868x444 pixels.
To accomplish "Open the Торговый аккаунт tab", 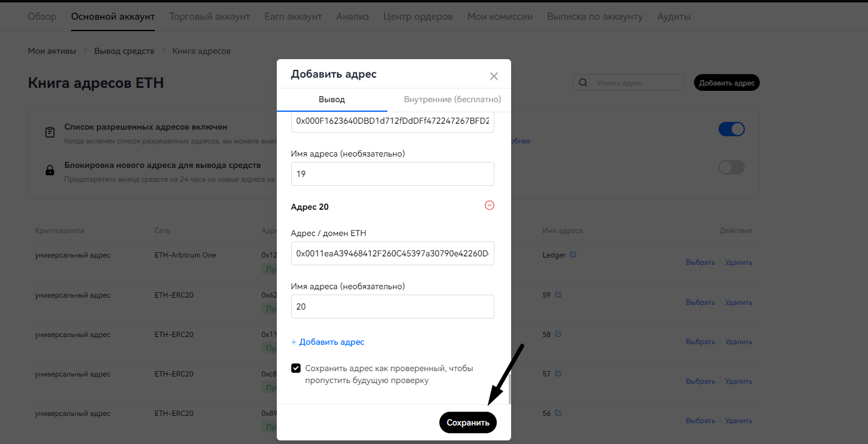I will click(210, 16).
